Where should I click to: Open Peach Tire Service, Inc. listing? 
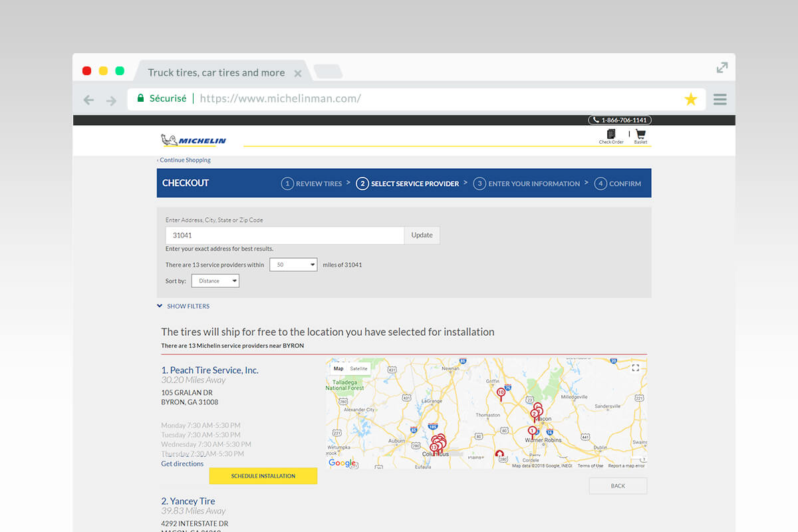[209, 370]
